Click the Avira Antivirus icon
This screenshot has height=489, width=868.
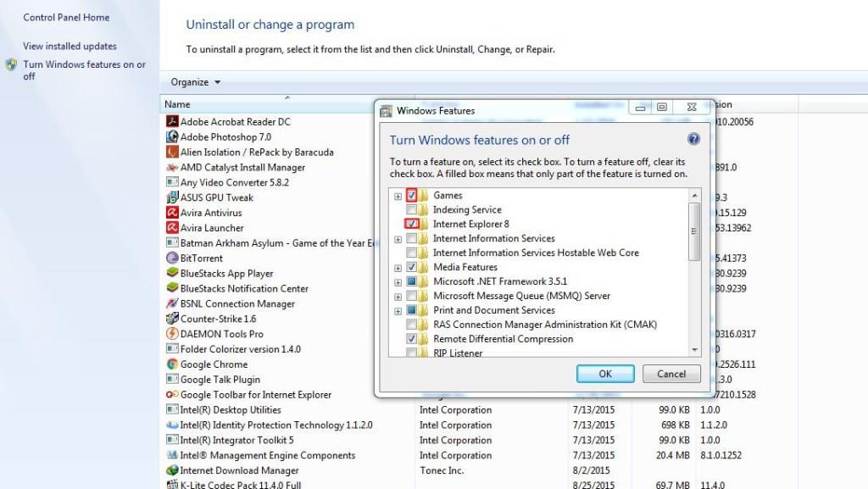[172, 212]
